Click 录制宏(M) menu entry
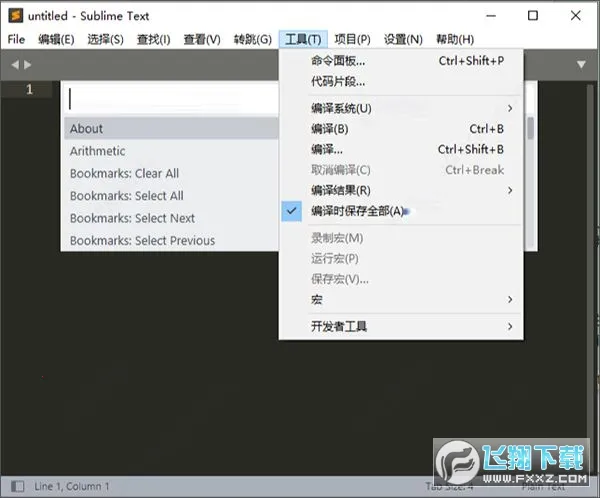 [x=401, y=238]
